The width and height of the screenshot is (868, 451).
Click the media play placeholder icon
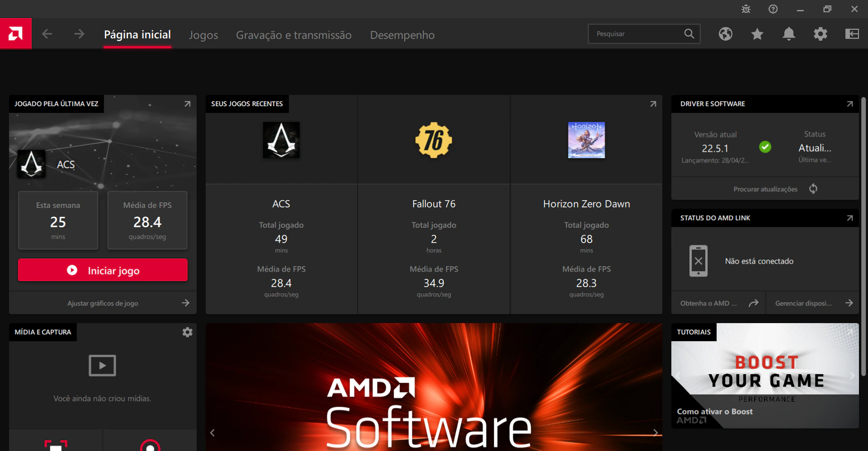click(102, 366)
